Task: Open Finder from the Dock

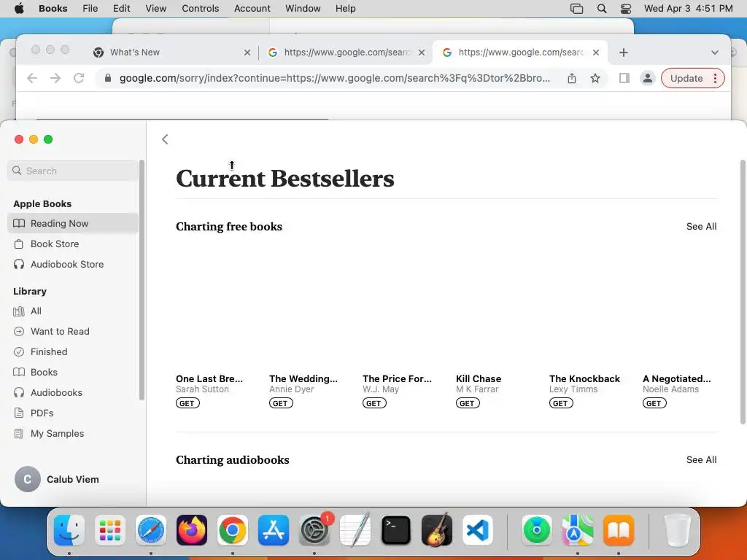Action: click(x=69, y=530)
